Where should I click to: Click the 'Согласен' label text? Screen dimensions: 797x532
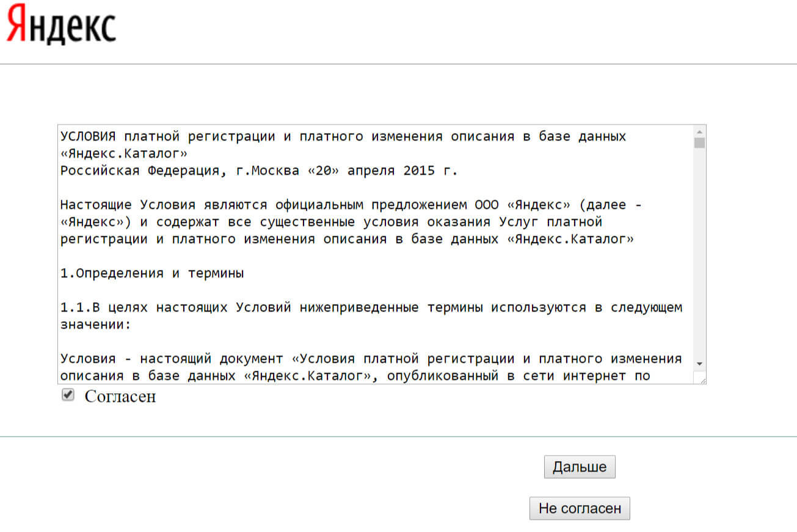120,396
